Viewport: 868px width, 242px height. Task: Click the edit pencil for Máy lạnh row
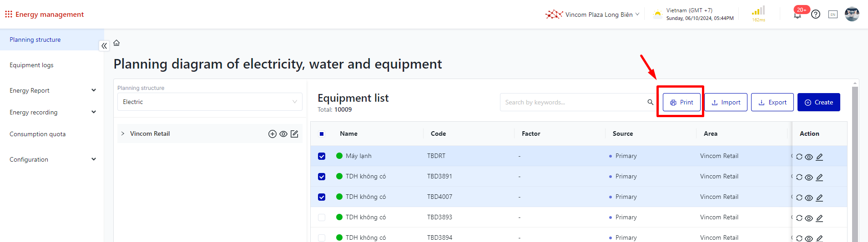pyautogui.click(x=819, y=157)
